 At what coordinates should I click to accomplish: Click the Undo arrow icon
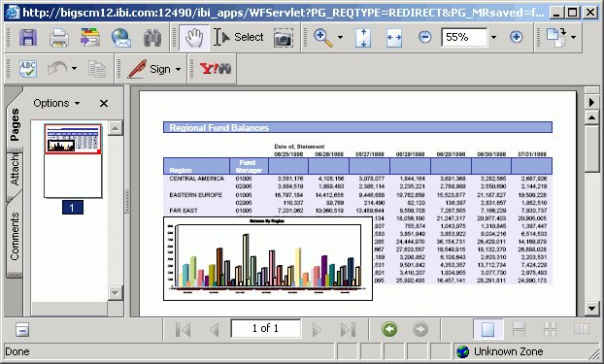57,69
